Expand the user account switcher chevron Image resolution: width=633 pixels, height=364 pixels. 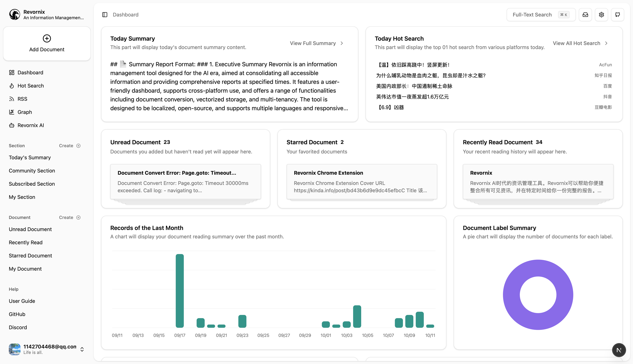pos(82,349)
